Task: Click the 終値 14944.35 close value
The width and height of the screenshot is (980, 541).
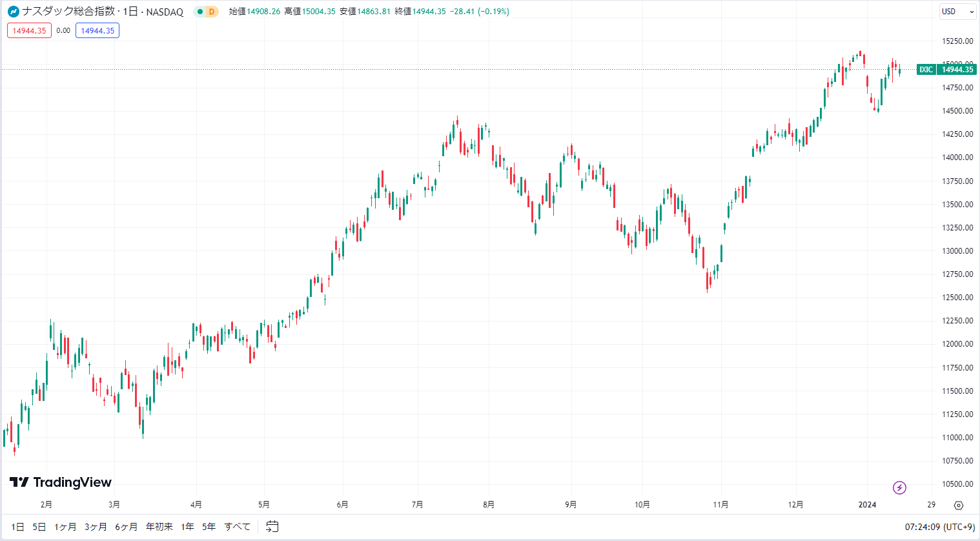Action: [420, 12]
